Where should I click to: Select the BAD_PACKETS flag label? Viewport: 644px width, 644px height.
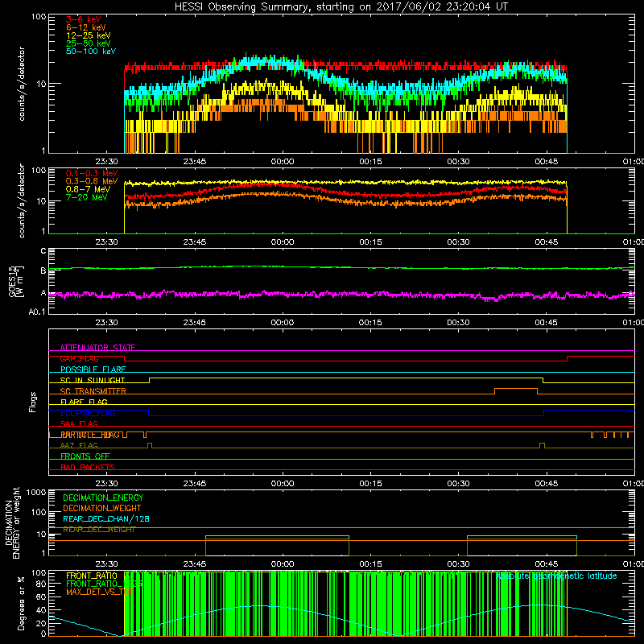coord(88,467)
